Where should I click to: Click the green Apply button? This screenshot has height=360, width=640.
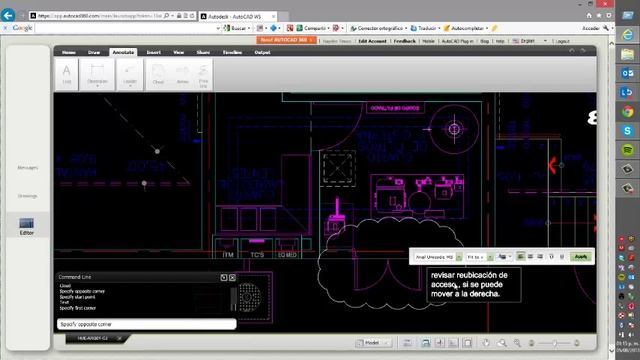(x=580, y=257)
